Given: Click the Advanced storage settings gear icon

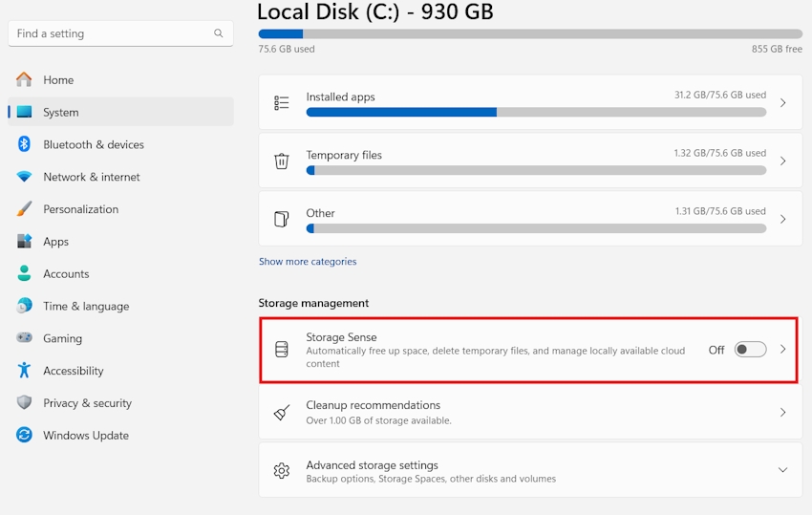Looking at the screenshot, I should click(281, 470).
